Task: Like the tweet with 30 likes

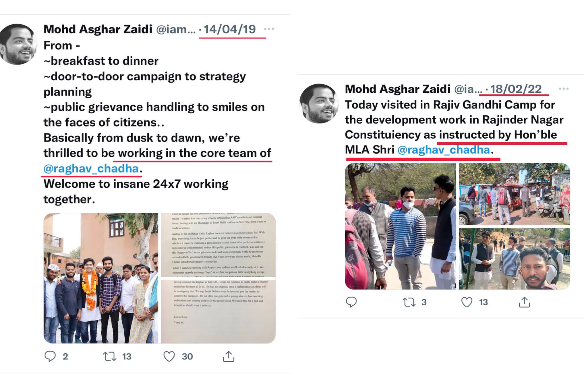Action: click(x=169, y=356)
